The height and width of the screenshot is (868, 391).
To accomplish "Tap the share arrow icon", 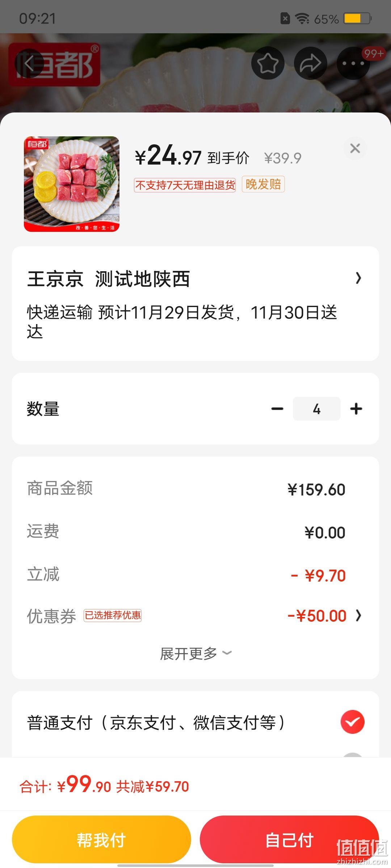I will (x=311, y=63).
